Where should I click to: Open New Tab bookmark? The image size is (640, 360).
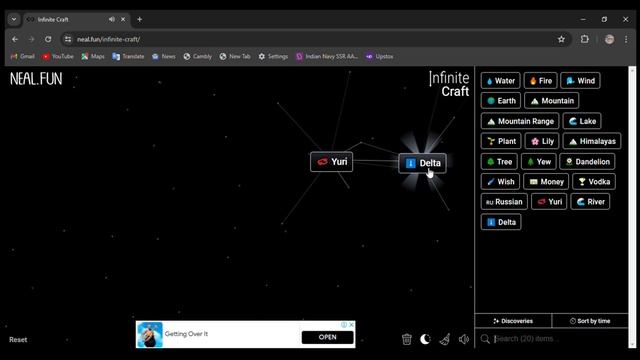point(235,56)
